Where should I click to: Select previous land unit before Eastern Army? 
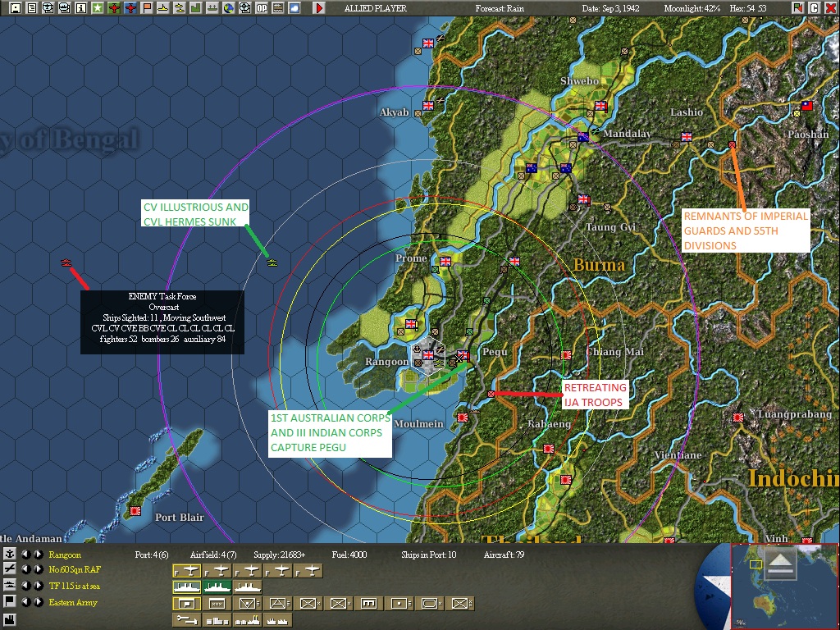[x=25, y=601]
